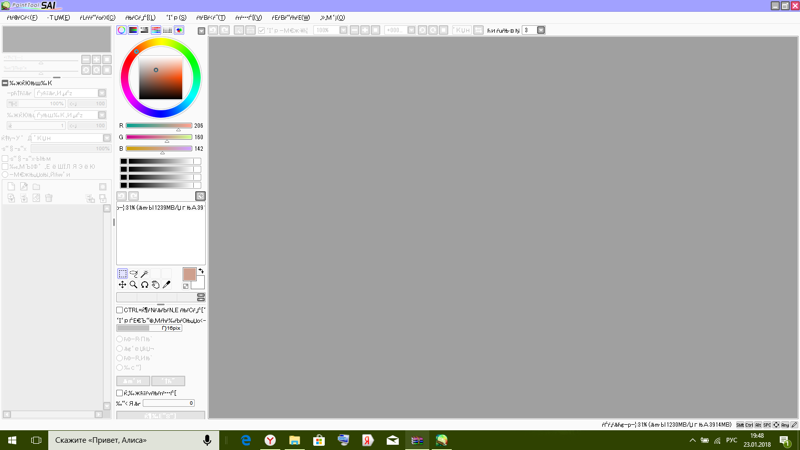Screen dimensions: 800x450
Task: Open the menu with accelerator (C)
Action: pos(97,17)
